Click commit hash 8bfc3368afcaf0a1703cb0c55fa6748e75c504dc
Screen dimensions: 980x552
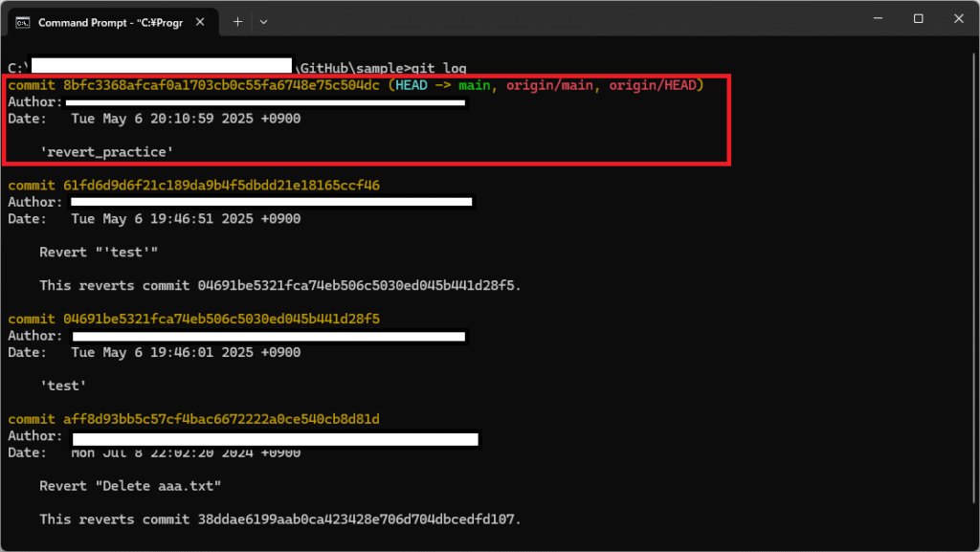click(221, 85)
